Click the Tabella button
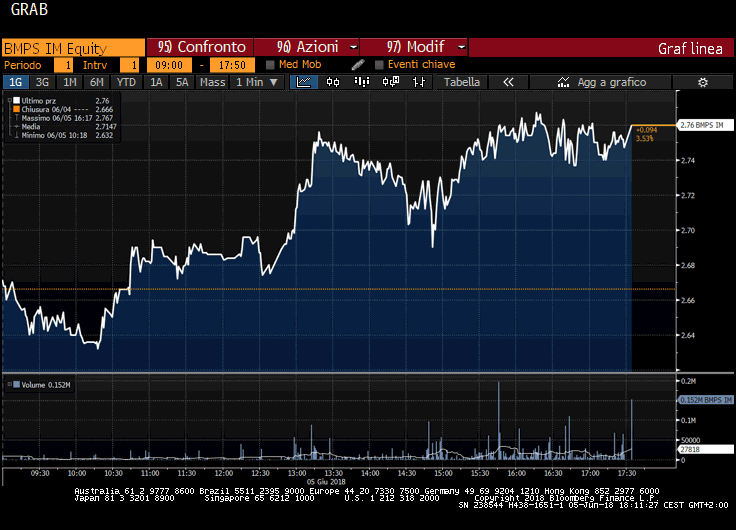Viewport: 736px width, 530px height. tap(462, 82)
